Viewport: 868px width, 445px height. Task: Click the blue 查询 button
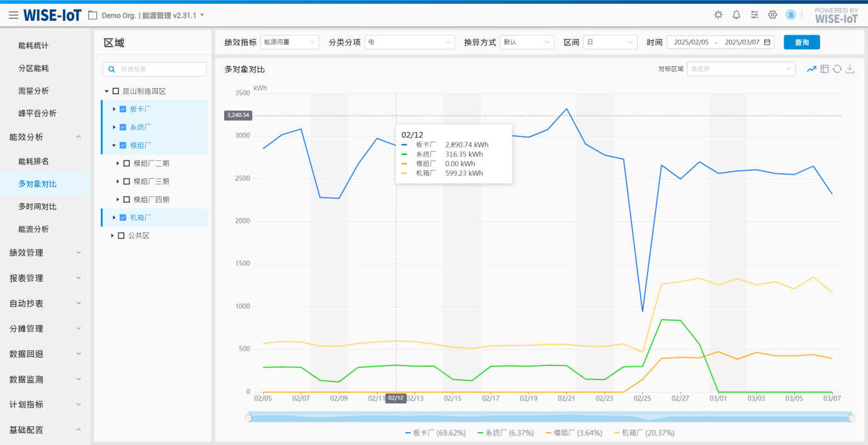pos(801,42)
